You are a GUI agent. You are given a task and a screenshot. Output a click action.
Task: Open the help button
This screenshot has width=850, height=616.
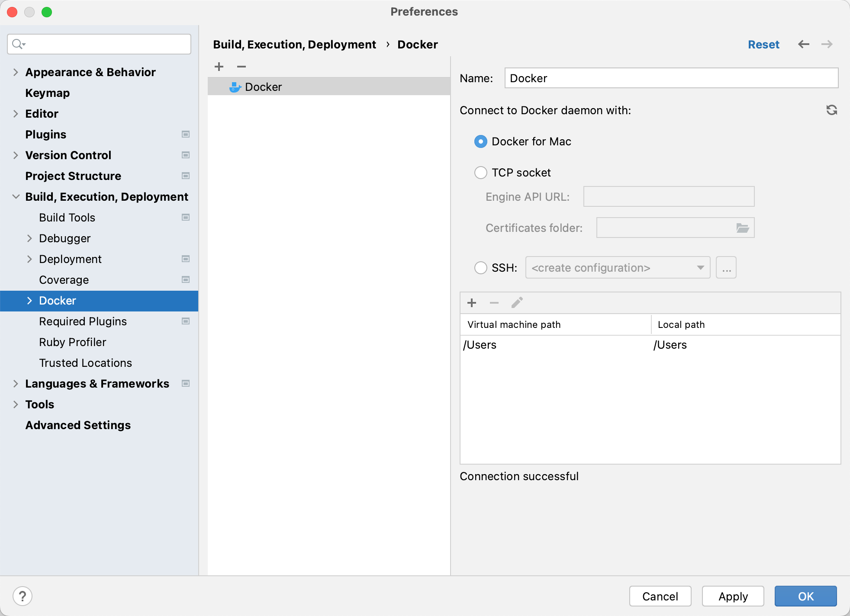coord(23,596)
